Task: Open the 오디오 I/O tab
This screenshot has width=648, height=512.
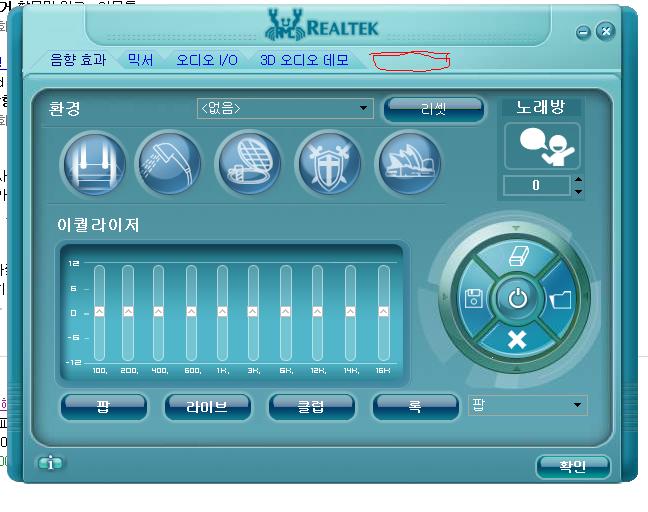Action: coord(207,60)
